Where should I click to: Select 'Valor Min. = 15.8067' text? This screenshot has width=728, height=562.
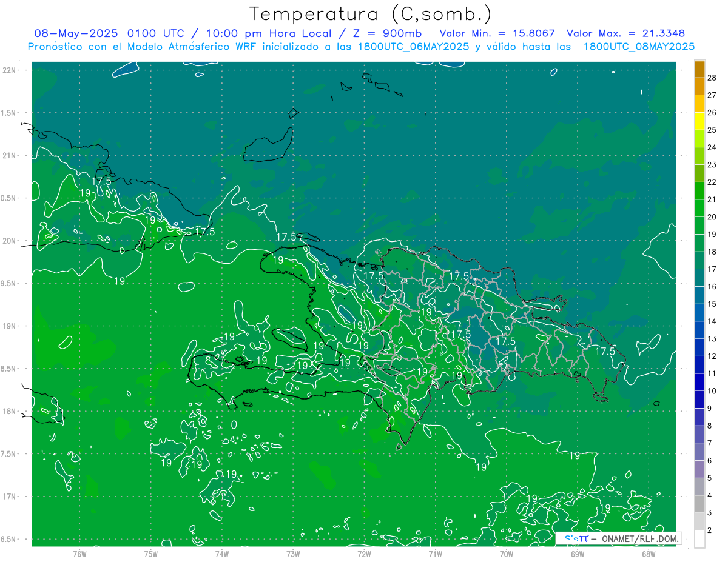pyautogui.click(x=496, y=33)
